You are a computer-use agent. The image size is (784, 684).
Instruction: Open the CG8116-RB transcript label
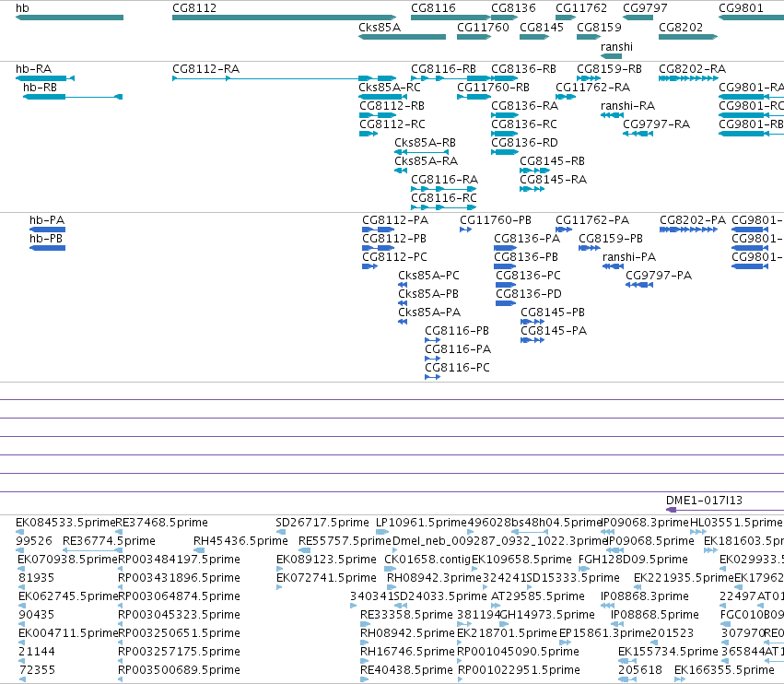[443, 68]
